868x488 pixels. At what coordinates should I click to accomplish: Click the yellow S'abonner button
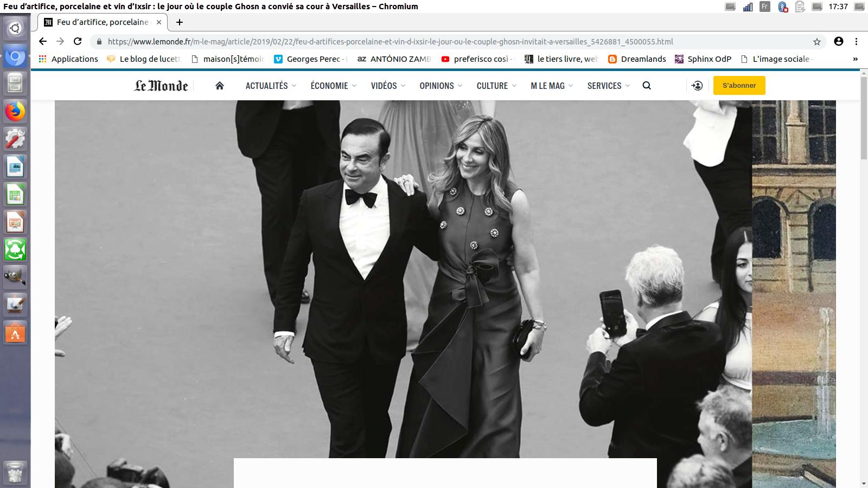tap(739, 86)
